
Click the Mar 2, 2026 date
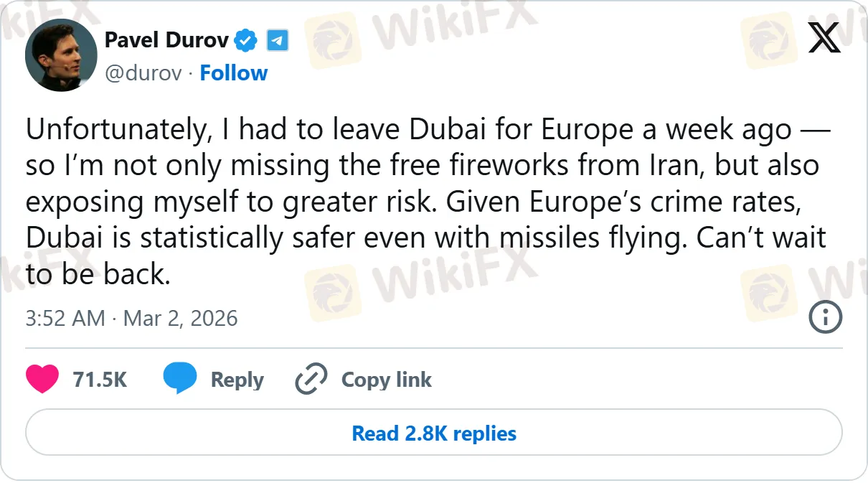pyautogui.click(x=180, y=318)
